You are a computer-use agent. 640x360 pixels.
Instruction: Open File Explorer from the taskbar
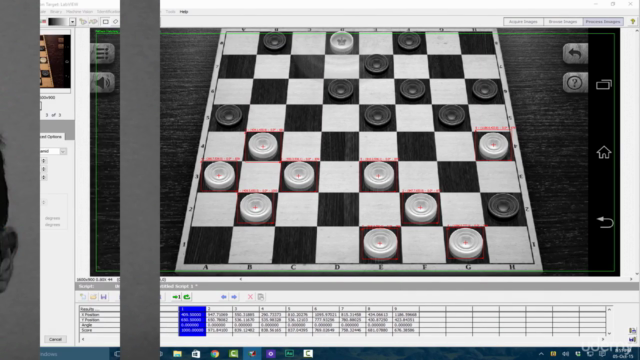point(177,353)
